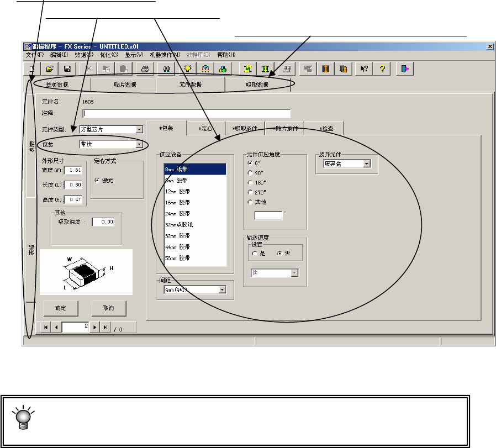The image size is (496, 448).
Task: Select 56mm 胶带 in the 供应设备 list
Action: coord(195,258)
